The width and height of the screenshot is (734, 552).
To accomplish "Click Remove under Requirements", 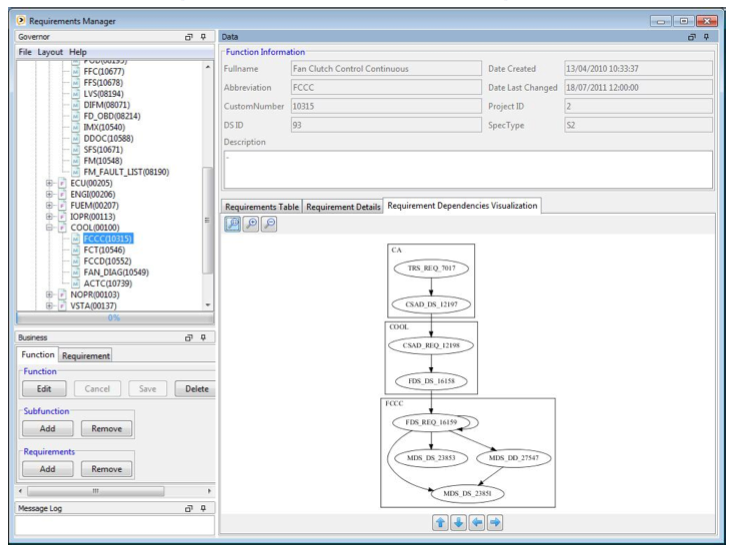I will click(x=106, y=469).
